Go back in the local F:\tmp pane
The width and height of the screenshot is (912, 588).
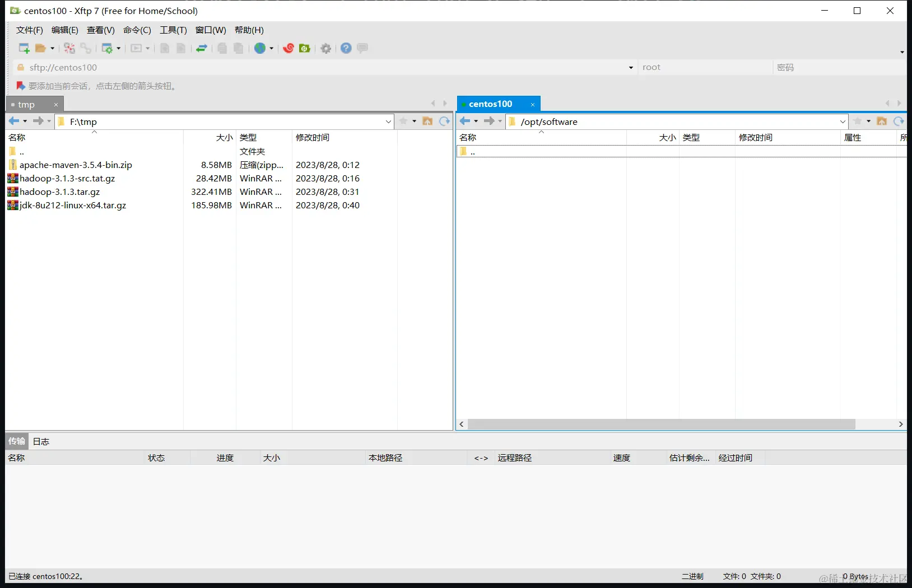point(14,121)
